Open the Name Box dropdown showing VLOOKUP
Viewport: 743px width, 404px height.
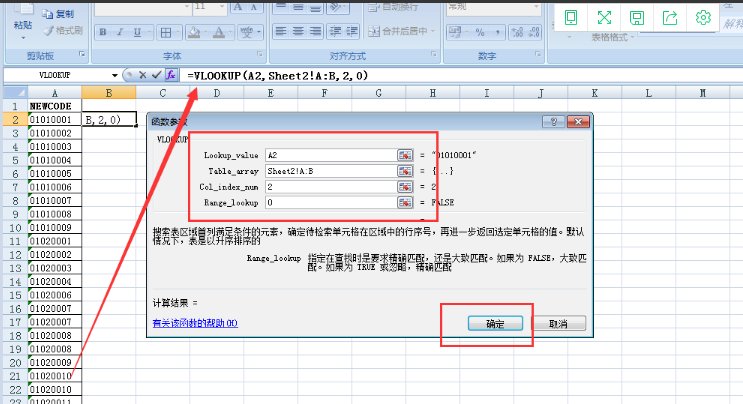pyautogui.click(x=114, y=75)
